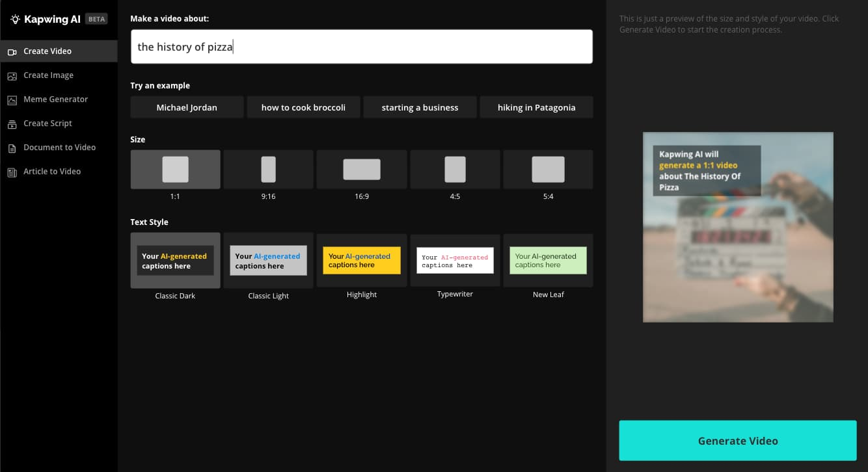Select the 4:5 video size

tap(455, 169)
